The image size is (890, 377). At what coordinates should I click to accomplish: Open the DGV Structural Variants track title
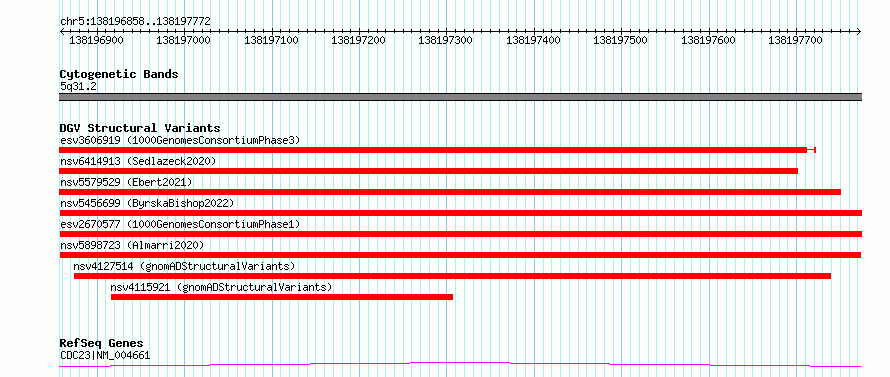tap(140, 128)
